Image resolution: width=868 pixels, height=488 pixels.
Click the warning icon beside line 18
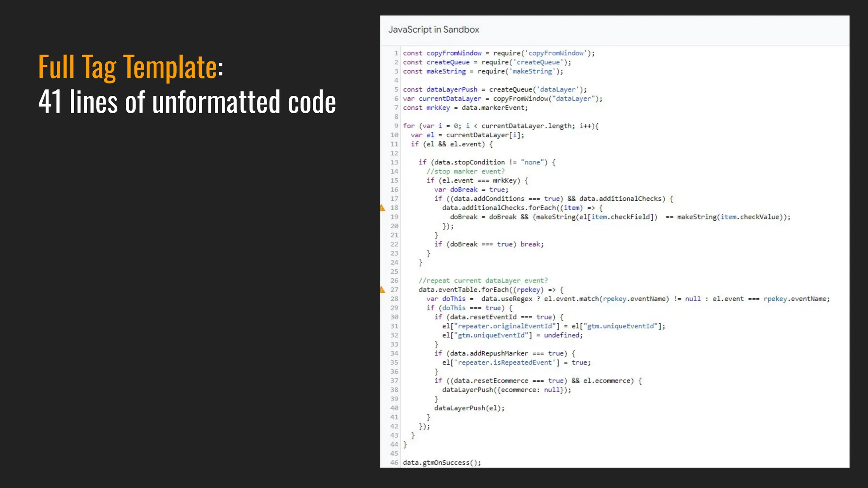click(x=382, y=208)
